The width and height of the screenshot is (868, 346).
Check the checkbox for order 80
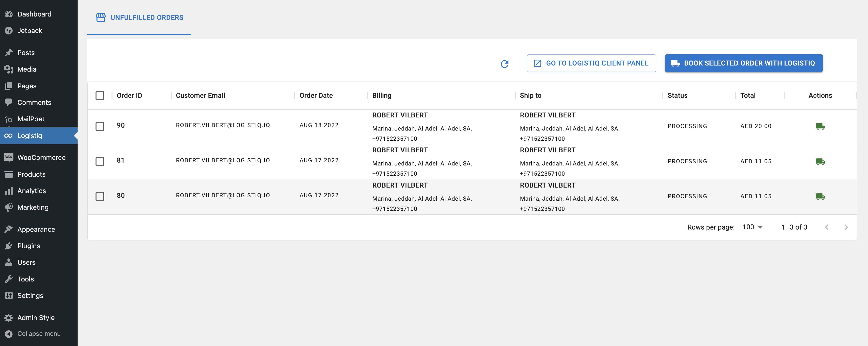[100, 197]
